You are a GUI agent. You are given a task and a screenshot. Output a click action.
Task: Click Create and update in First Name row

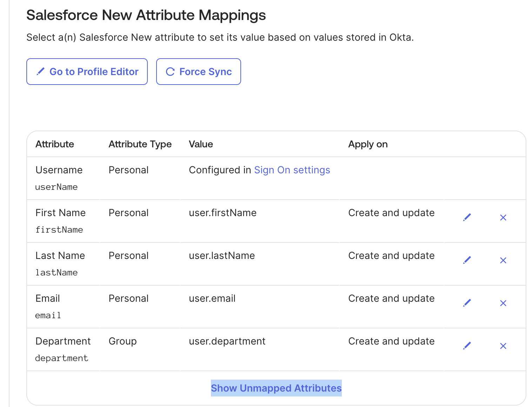pyautogui.click(x=391, y=213)
